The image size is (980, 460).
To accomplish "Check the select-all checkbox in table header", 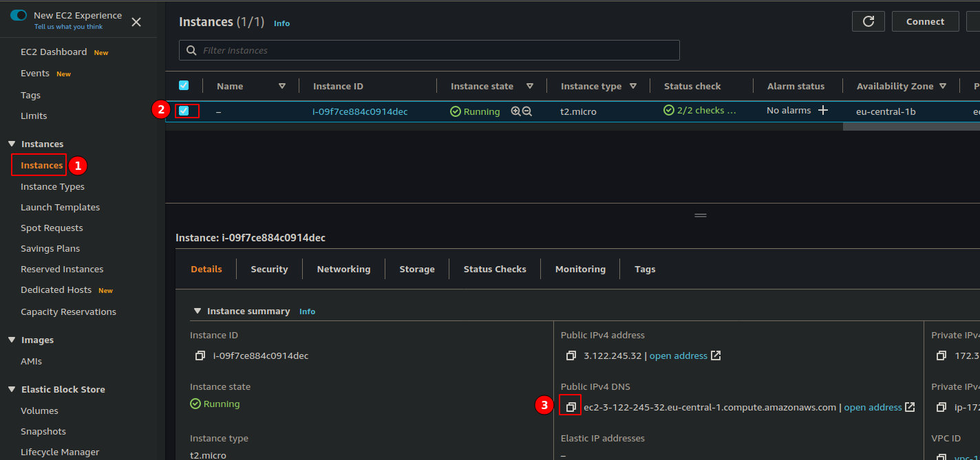I will tap(184, 85).
